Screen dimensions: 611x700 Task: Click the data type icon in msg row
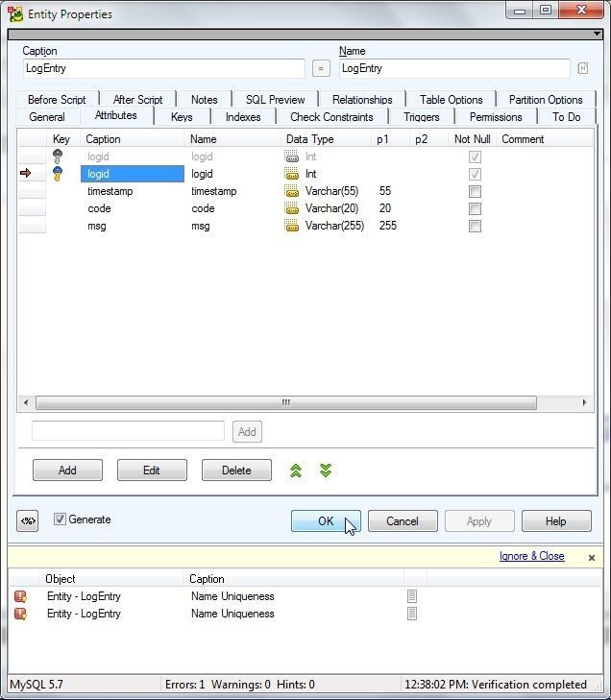coord(292,226)
